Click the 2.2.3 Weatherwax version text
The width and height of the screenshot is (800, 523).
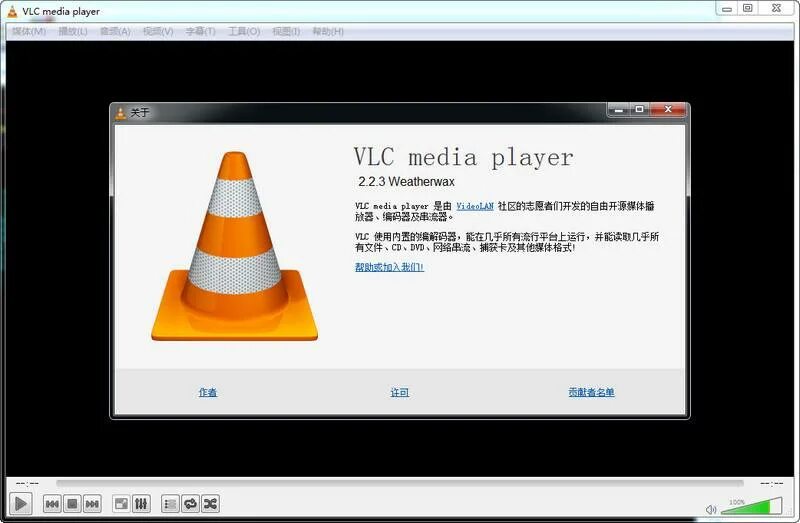pos(406,182)
